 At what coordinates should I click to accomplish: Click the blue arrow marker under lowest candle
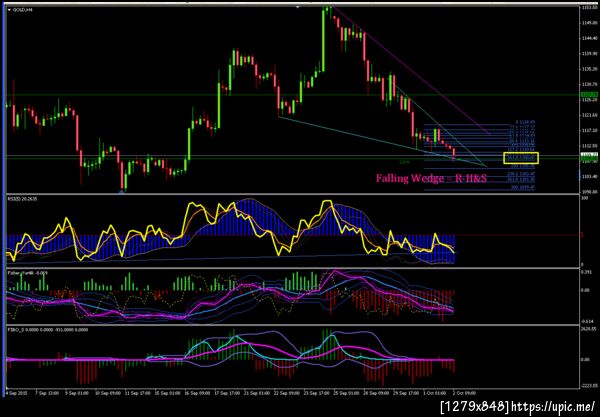pos(122,191)
